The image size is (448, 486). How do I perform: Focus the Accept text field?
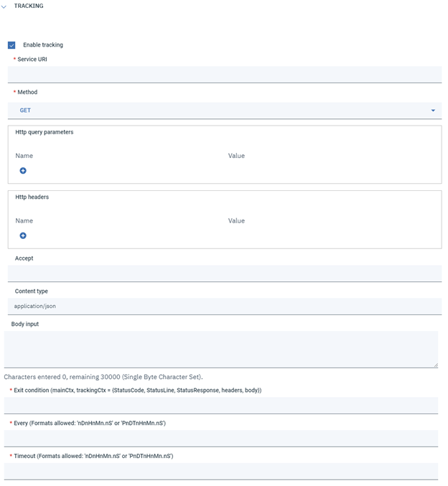(224, 274)
